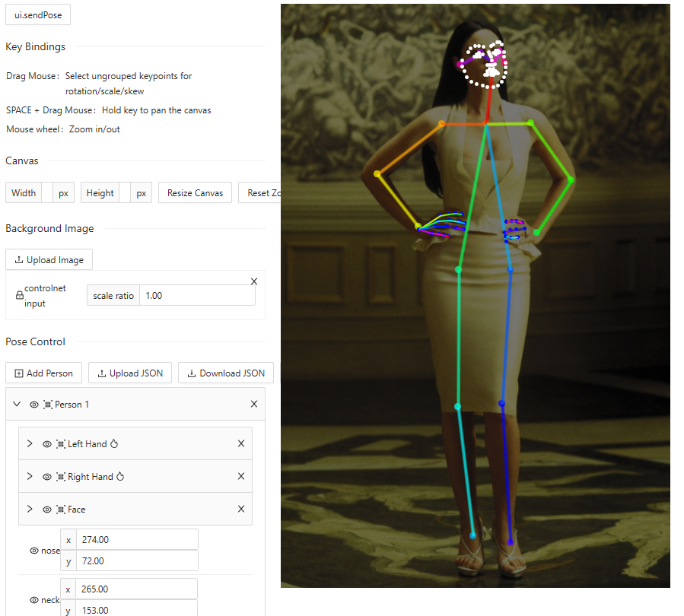Screen dimensions: 684x616
Task: Click the group-select icon beside Right Hand
Action: click(x=61, y=477)
